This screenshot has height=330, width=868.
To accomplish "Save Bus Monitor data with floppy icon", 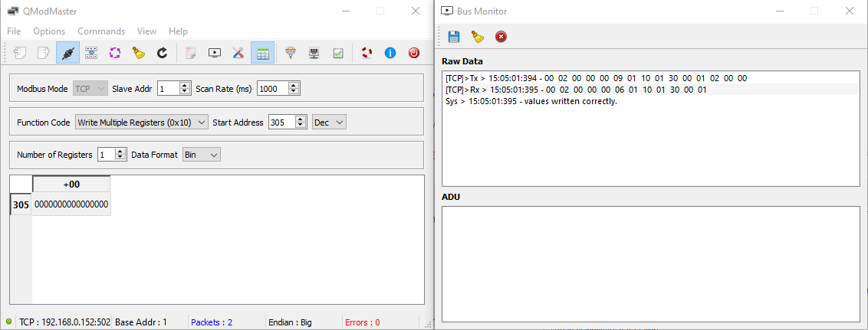I will tap(454, 37).
